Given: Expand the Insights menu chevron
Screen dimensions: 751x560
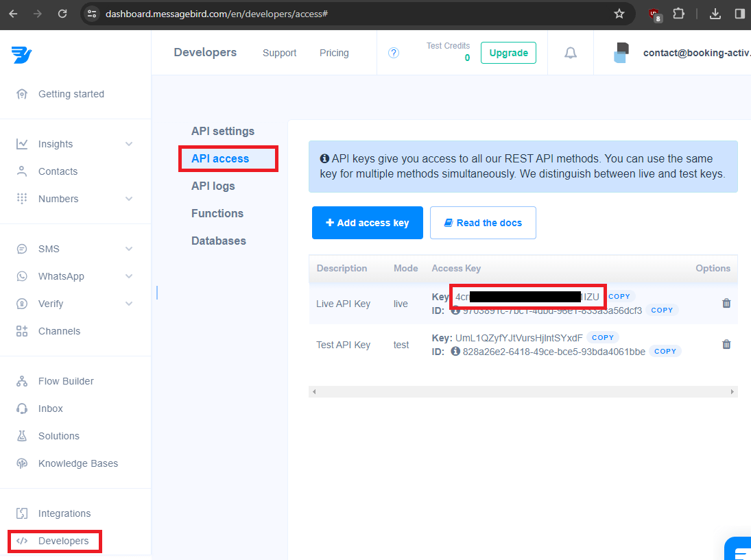Looking at the screenshot, I should [129, 143].
